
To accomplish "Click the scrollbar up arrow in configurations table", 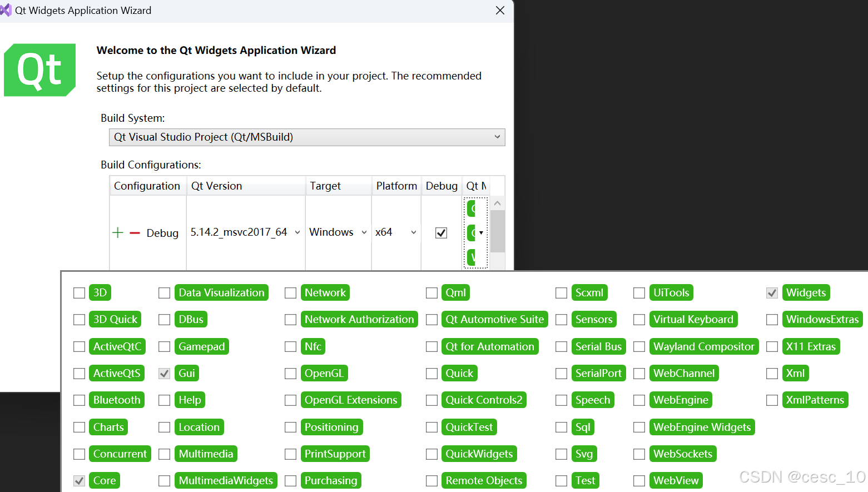I will (498, 203).
